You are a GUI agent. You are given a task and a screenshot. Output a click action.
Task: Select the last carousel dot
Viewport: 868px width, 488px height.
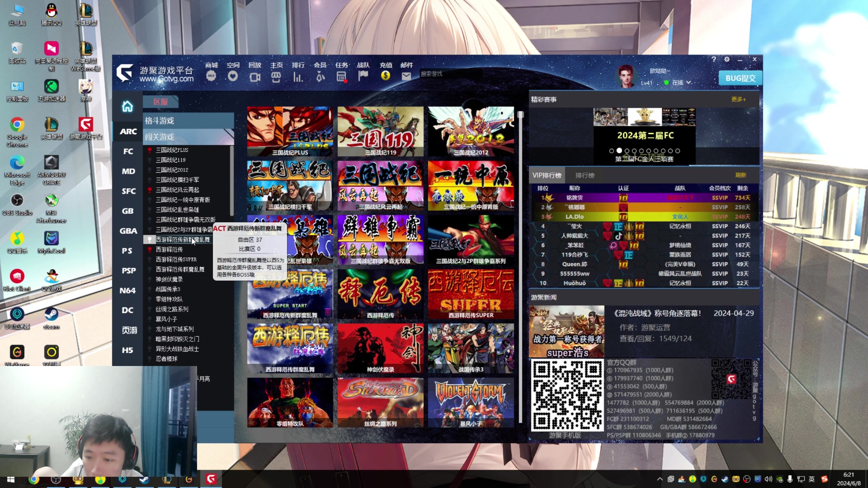tap(678, 151)
